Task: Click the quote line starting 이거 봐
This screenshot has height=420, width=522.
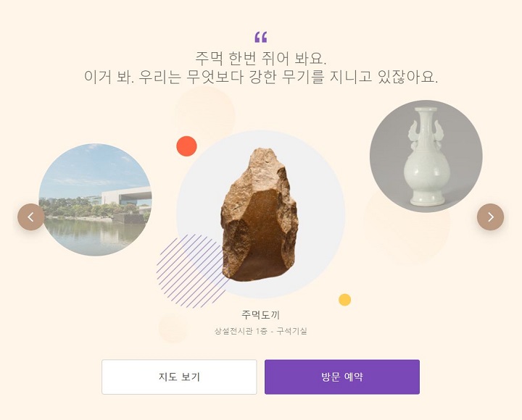Action: (261, 77)
